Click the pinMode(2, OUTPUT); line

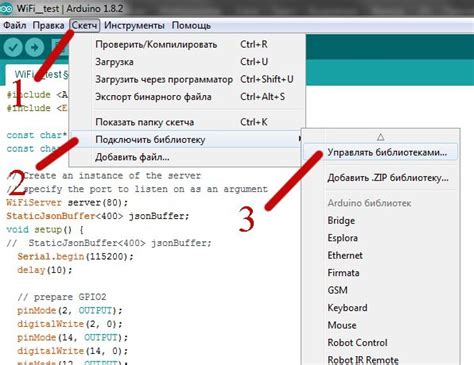pos(70,311)
